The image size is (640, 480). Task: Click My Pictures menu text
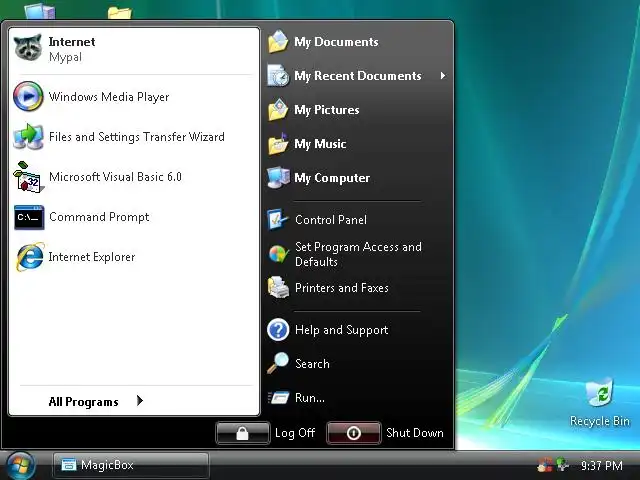click(327, 110)
